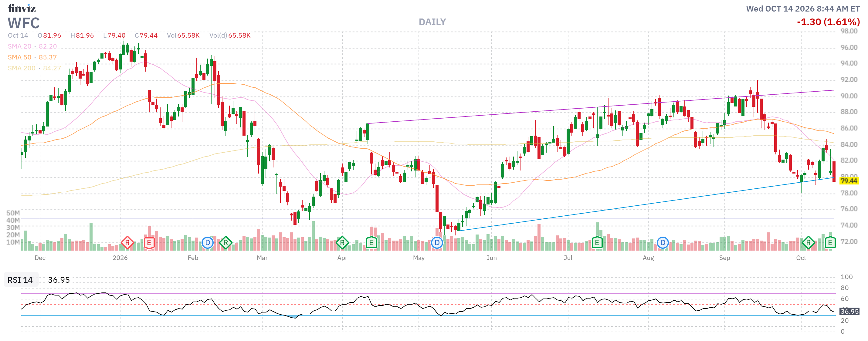Select the green R marker in October
This screenshot has width=868, height=341.
tap(808, 243)
